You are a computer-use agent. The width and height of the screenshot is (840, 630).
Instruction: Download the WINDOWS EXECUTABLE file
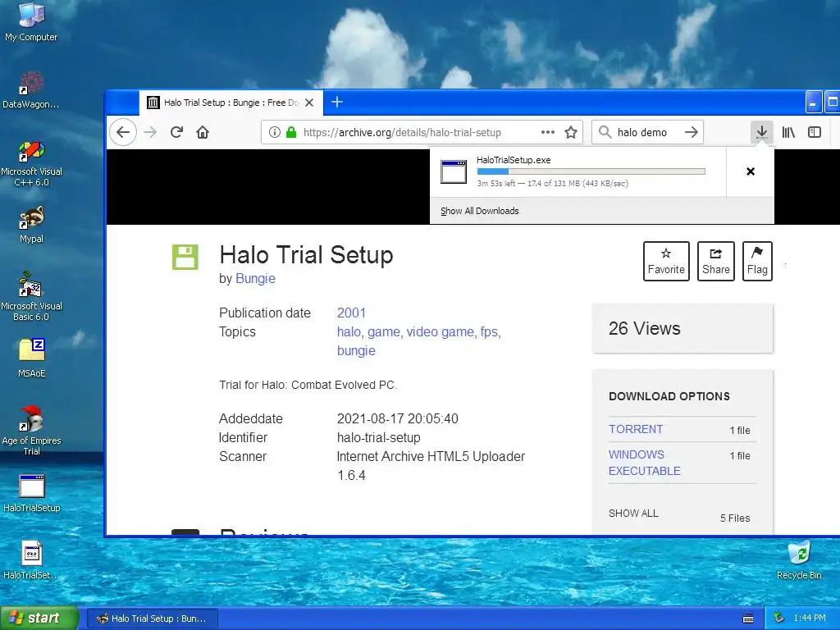tap(645, 463)
